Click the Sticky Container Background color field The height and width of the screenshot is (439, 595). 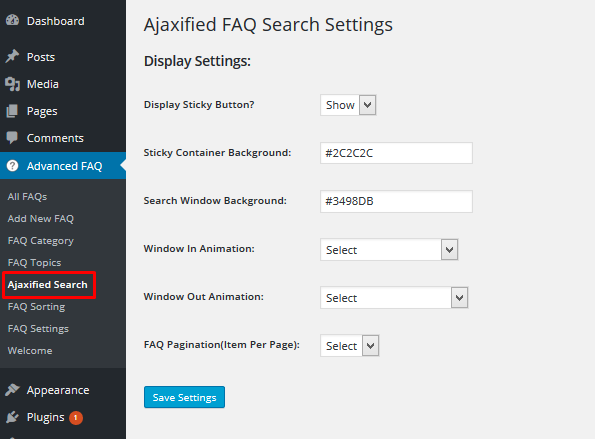[x=396, y=153]
